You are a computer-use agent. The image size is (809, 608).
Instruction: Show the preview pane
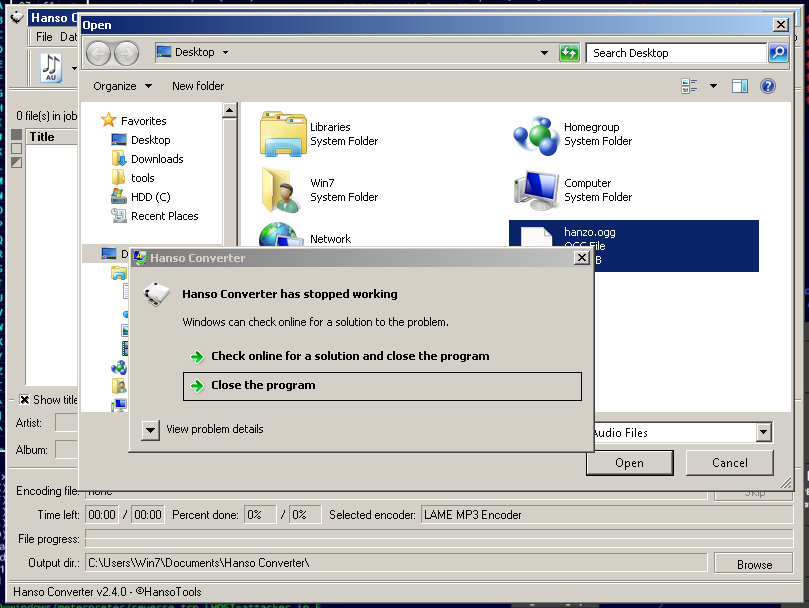[740, 86]
